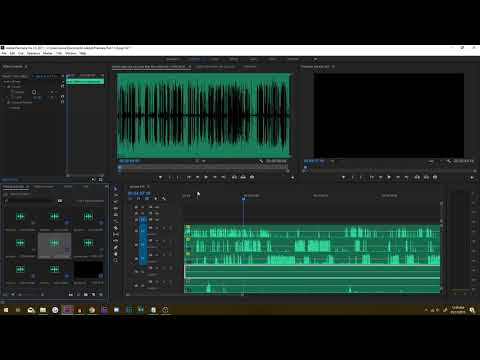Select the Ripple Edit tool
Viewport: 480px width, 360px height.
coord(116,202)
